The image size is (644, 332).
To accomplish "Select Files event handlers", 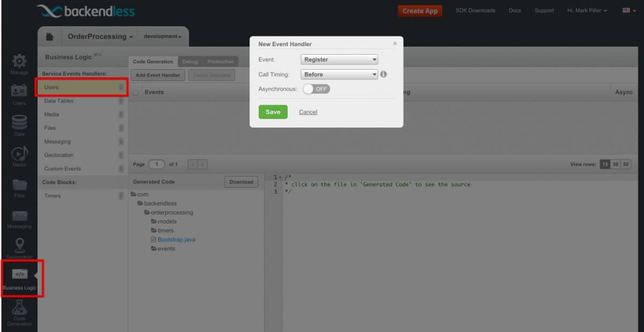I will (82, 128).
